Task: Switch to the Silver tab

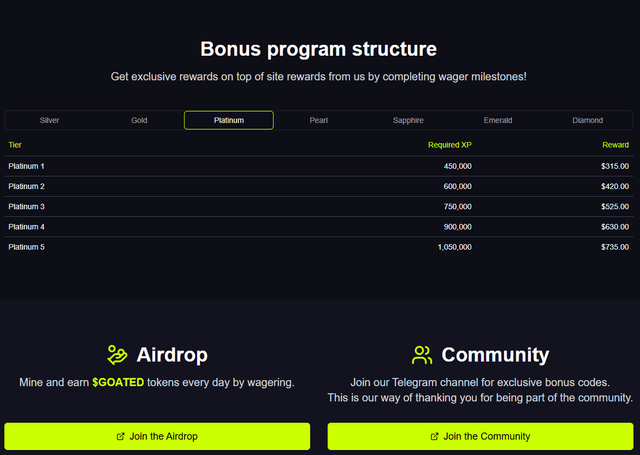Action: [49, 120]
